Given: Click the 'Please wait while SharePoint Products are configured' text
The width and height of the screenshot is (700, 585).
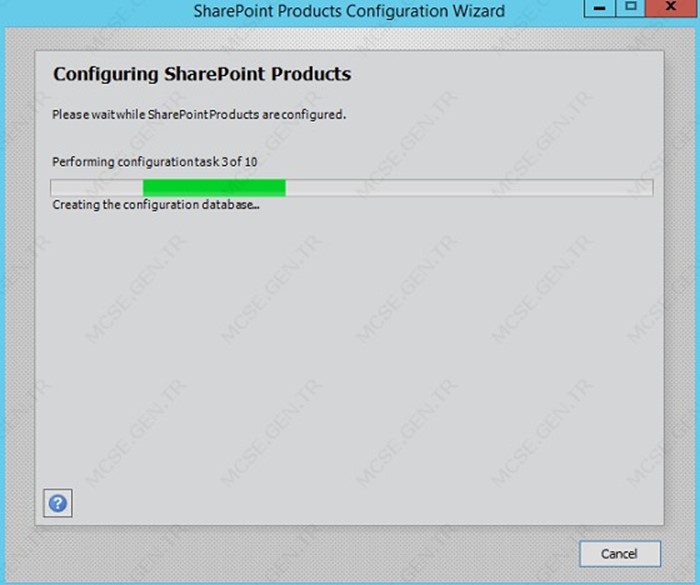Looking at the screenshot, I should coord(199,115).
